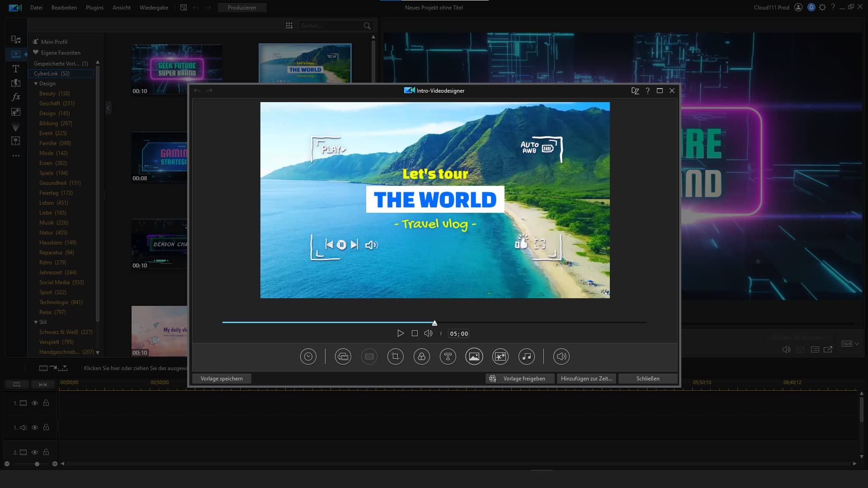Screen dimensions: 868x488
Task: Click the replace background media icon
Action: [x=343, y=357]
